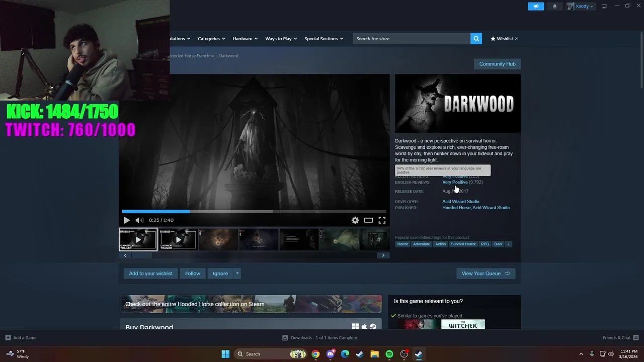Play the Darkwood trailer video

(126, 220)
